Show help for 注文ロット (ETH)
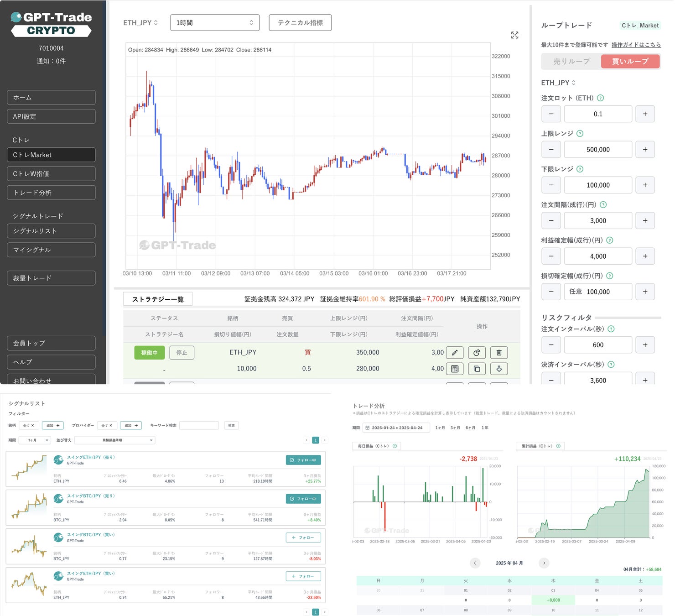675x616 pixels. click(x=600, y=98)
